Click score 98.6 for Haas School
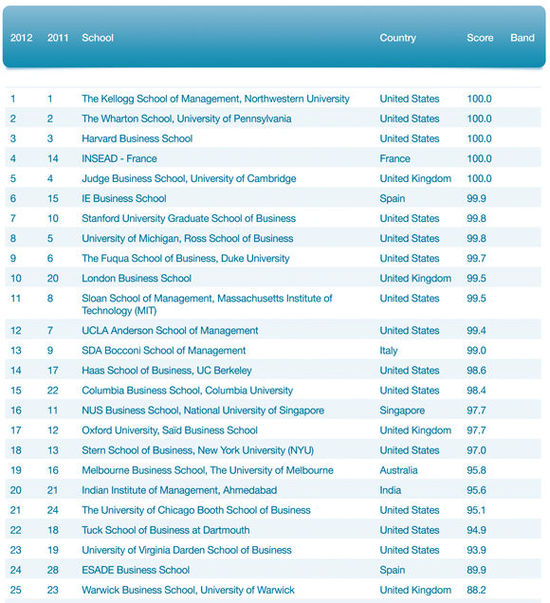550x603 pixels. pos(476,371)
